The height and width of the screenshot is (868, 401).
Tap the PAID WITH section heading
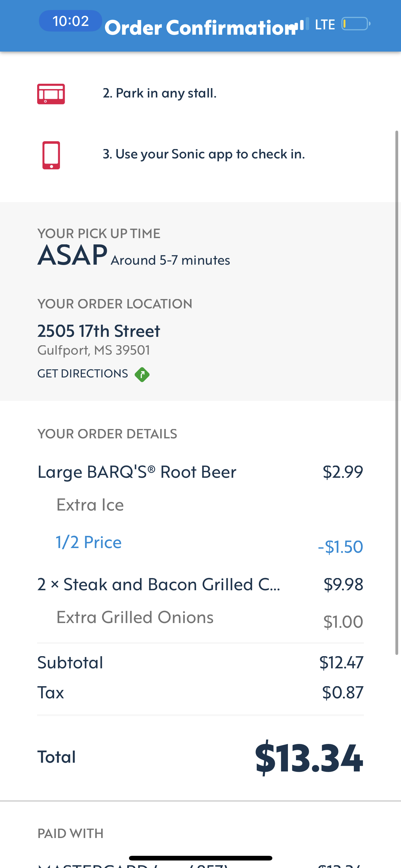pos(70,833)
